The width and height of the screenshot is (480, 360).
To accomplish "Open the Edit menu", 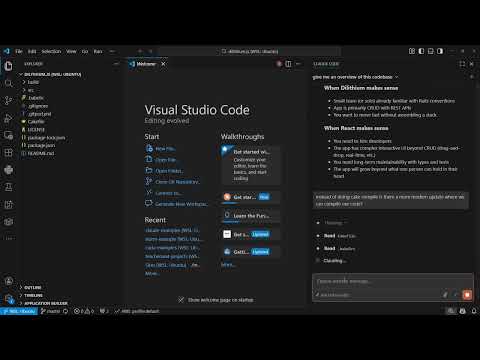I will (32, 51).
